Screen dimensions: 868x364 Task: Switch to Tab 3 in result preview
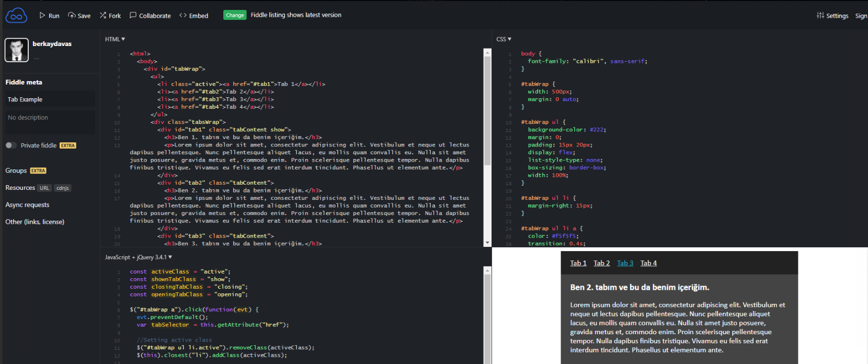click(625, 263)
